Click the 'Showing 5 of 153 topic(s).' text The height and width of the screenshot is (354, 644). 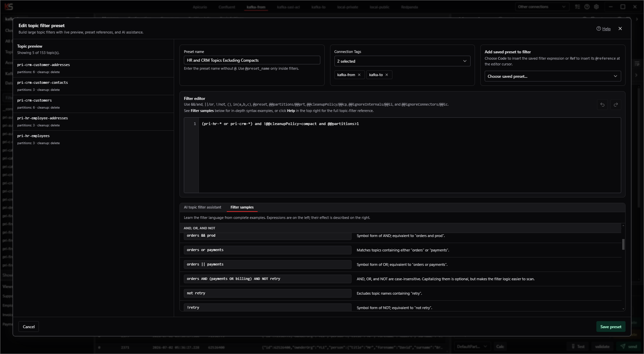(x=38, y=53)
